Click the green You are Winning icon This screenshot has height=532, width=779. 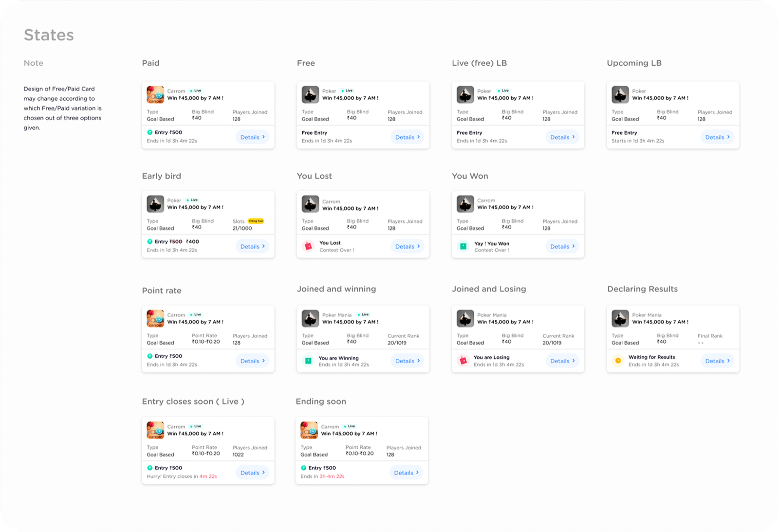click(x=308, y=361)
